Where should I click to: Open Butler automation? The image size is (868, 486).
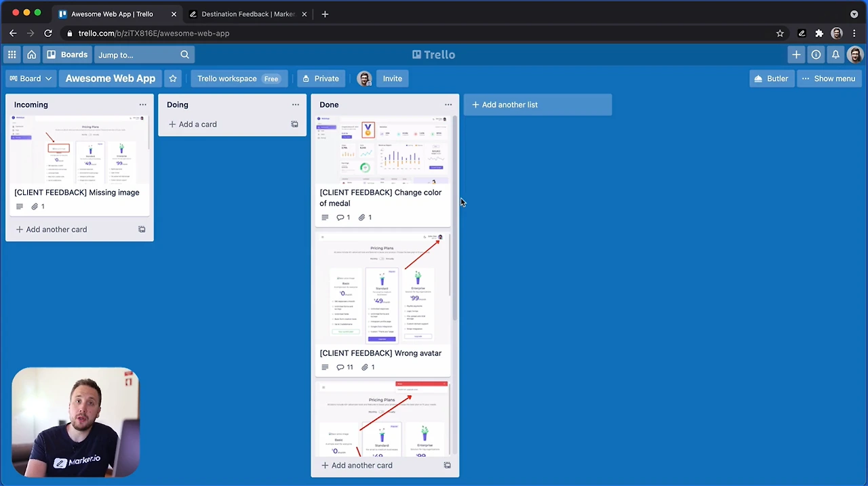pyautogui.click(x=772, y=79)
